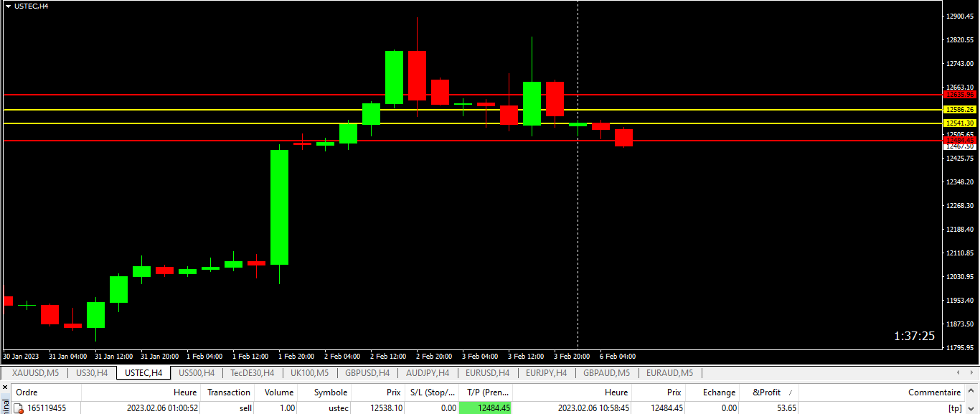
Task: Click the 12900.45 price scale value
Action: coord(960,16)
